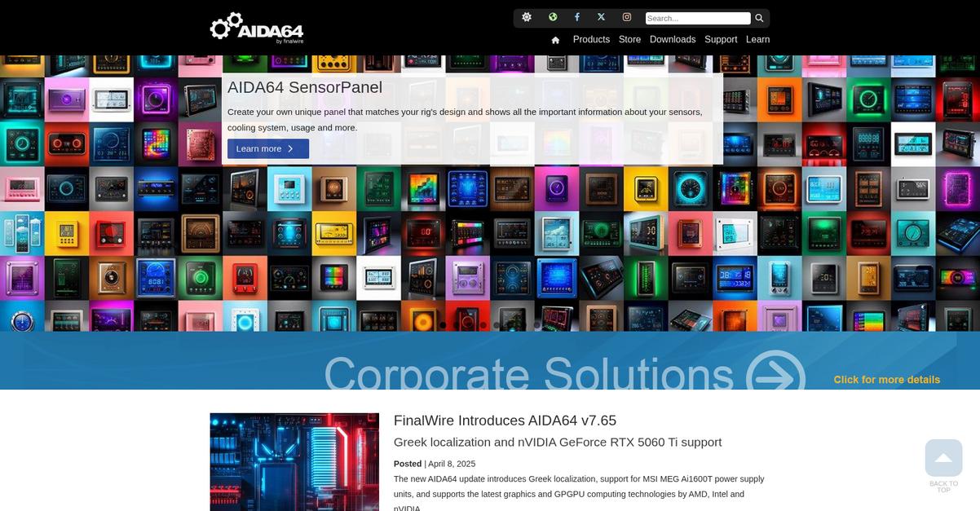980x511 pixels.
Task: Open the Instagram icon link
Action: tap(627, 17)
